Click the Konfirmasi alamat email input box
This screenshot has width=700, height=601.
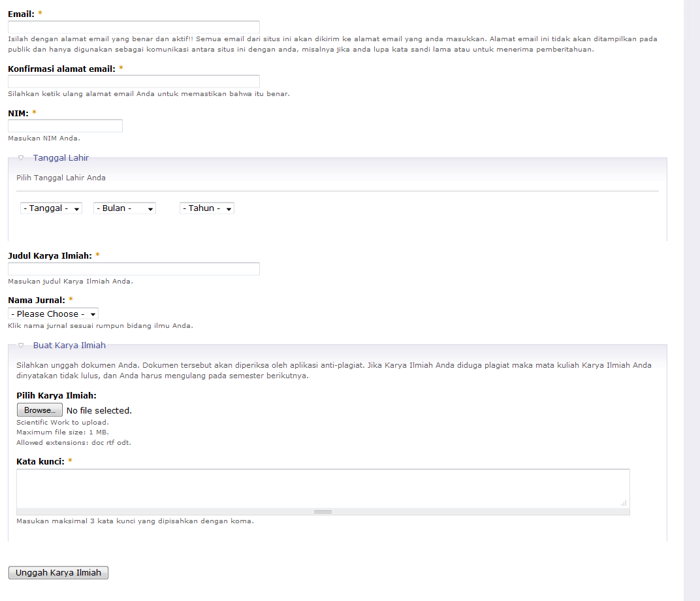tap(134, 82)
